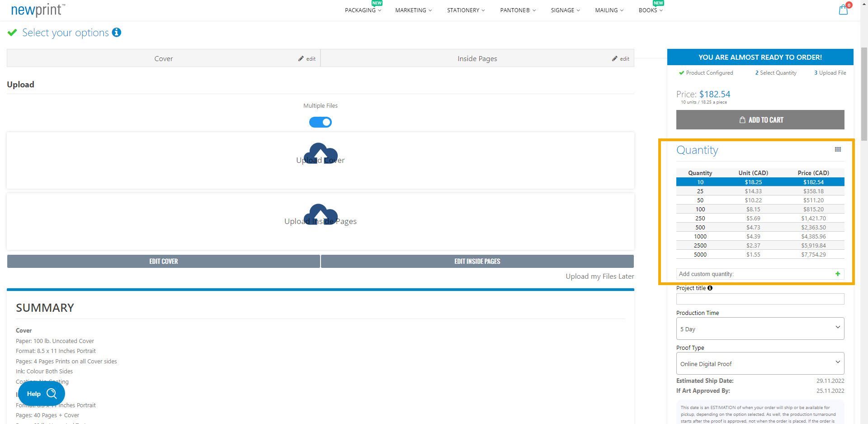868x424 pixels.
Task: Click the Upload Cover cloud icon
Action: pos(321,153)
